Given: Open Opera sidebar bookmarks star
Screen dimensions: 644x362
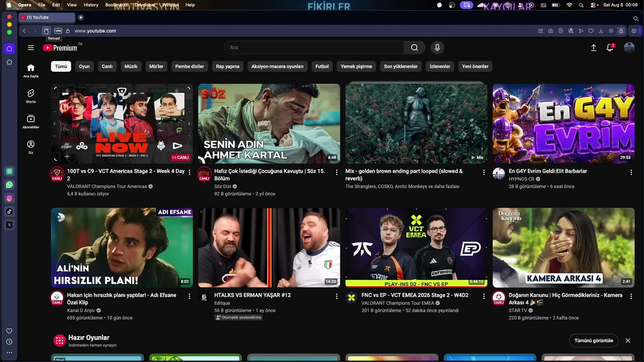Looking at the screenshot, I should tap(9, 62).
